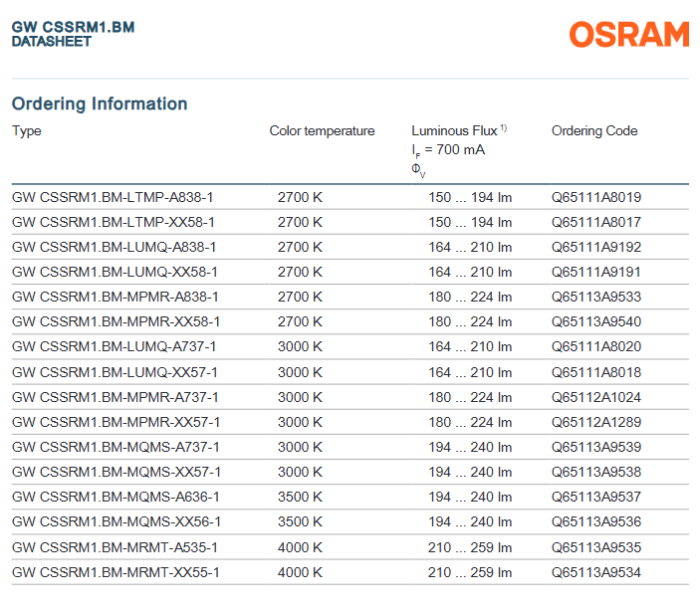Select type GW CSSRM1.BM-MRMT-XX55-1

pyautogui.click(x=116, y=572)
